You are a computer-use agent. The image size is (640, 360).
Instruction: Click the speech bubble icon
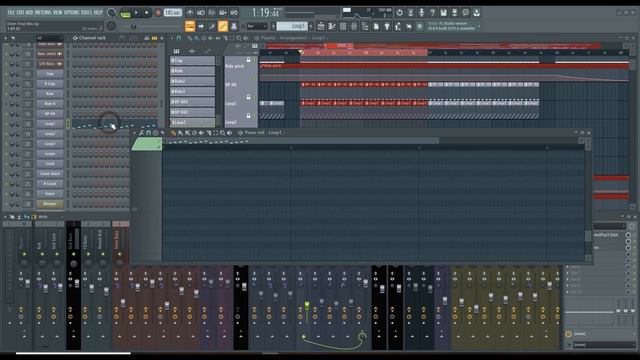click(466, 13)
